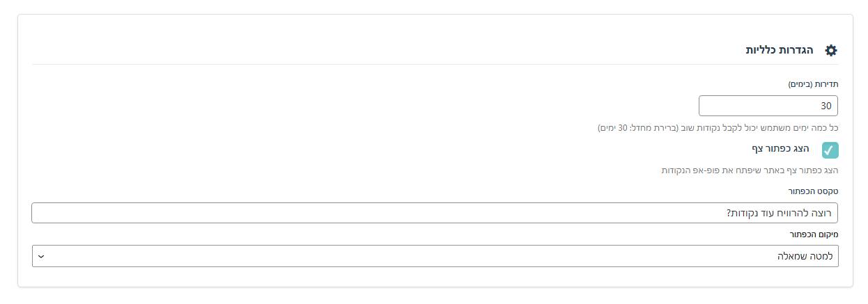Click the frequency help text below the input

(718, 128)
